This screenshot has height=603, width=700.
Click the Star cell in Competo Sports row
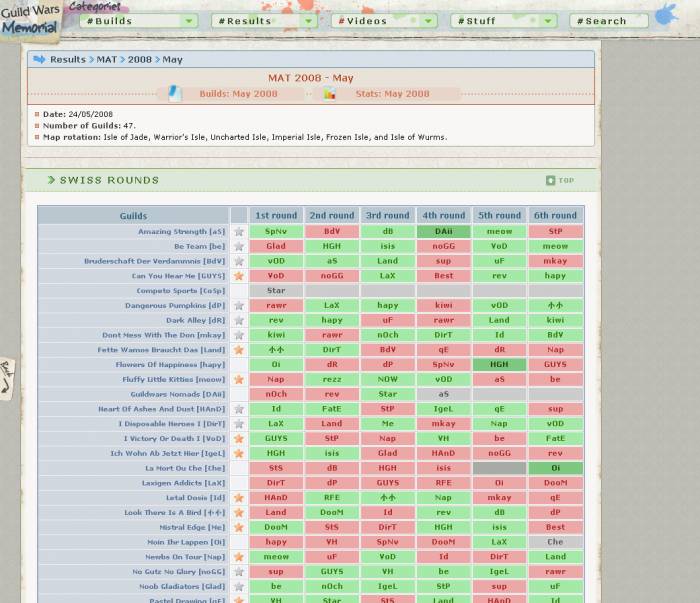pyautogui.click(x=276, y=291)
